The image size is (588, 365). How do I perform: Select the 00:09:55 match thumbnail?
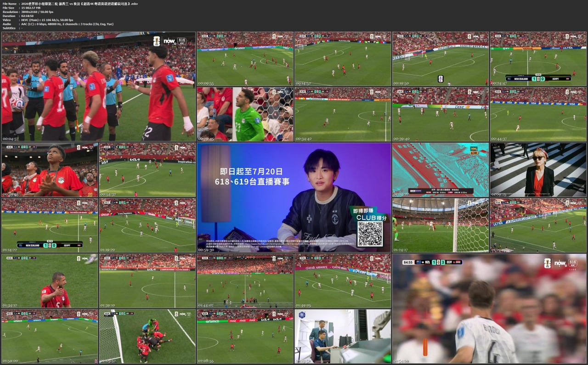point(245,59)
